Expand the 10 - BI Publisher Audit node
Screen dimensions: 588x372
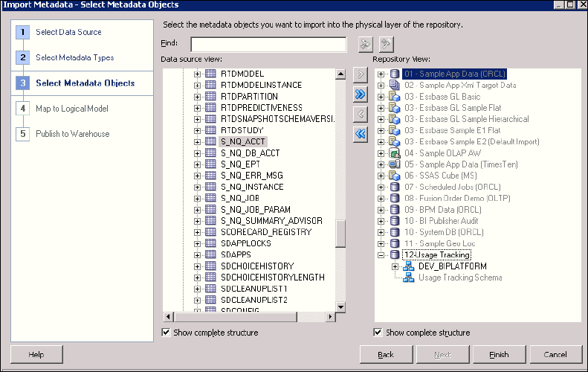[x=381, y=221]
